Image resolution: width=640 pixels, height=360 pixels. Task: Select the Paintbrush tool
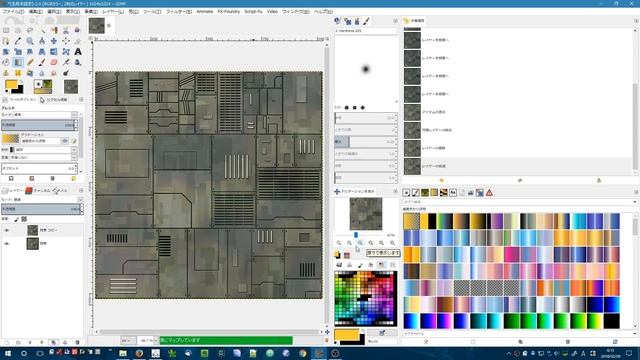pos(42,62)
